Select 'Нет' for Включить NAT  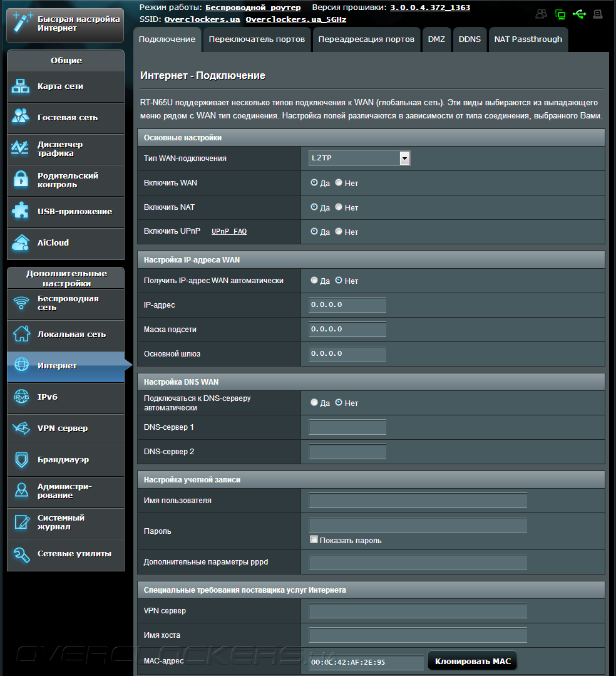[x=339, y=207]
